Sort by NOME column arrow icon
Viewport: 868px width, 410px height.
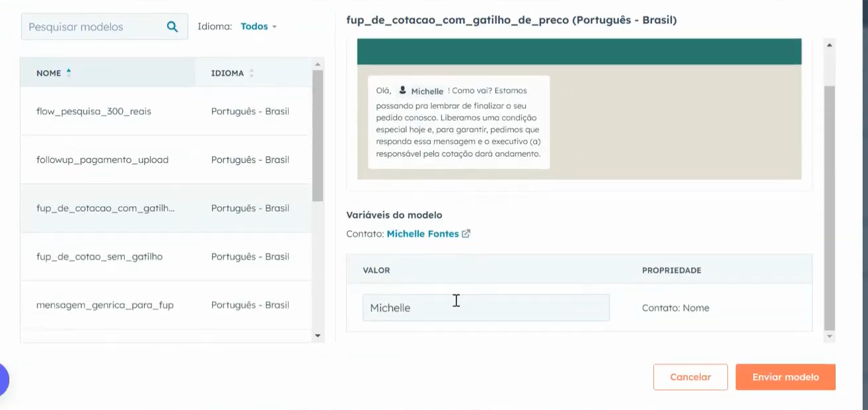click(x=69, y=73)
